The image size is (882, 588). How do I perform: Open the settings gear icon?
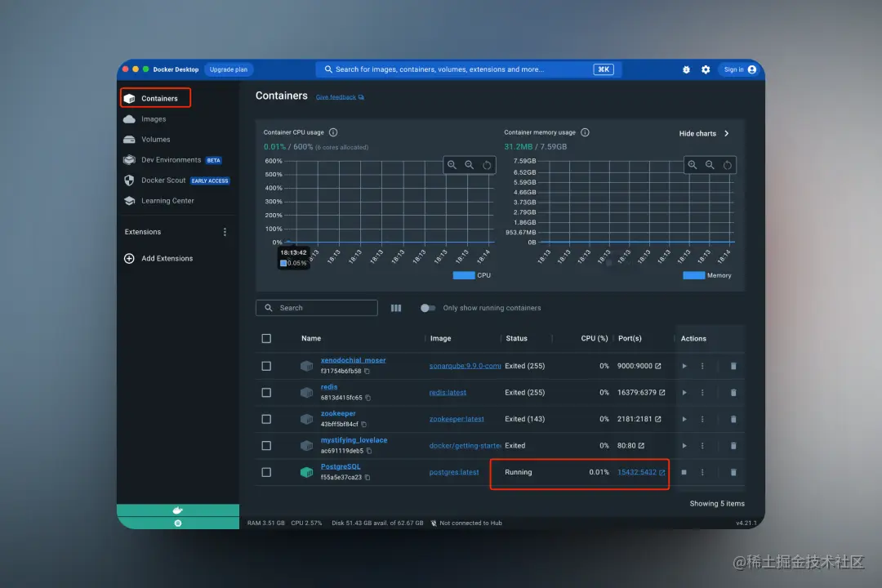(x=706, y=69)
